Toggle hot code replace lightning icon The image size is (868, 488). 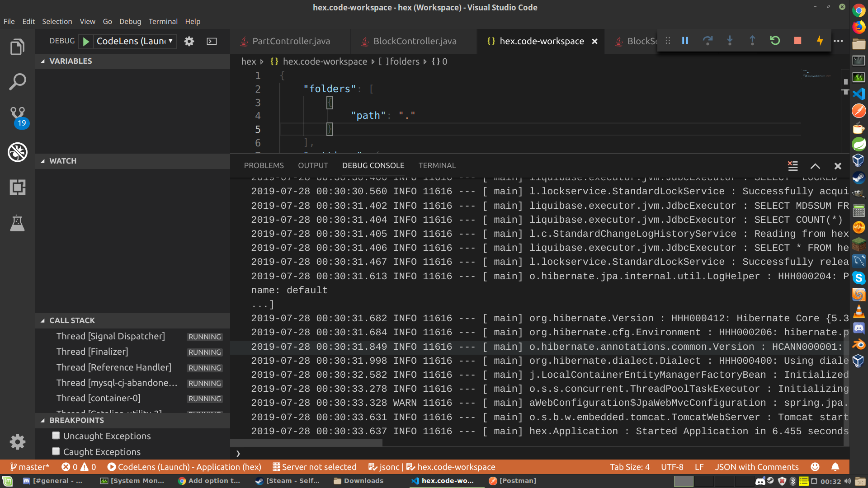[820, 41]
